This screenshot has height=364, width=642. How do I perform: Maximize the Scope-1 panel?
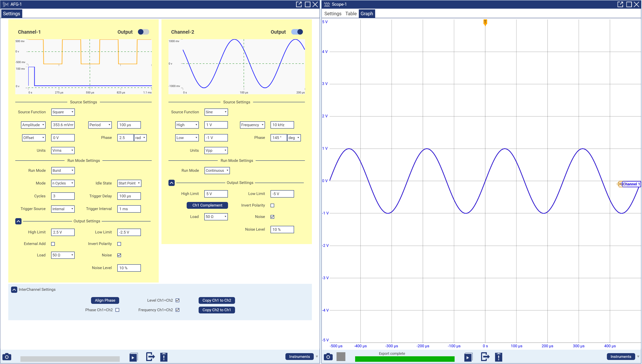629,4
